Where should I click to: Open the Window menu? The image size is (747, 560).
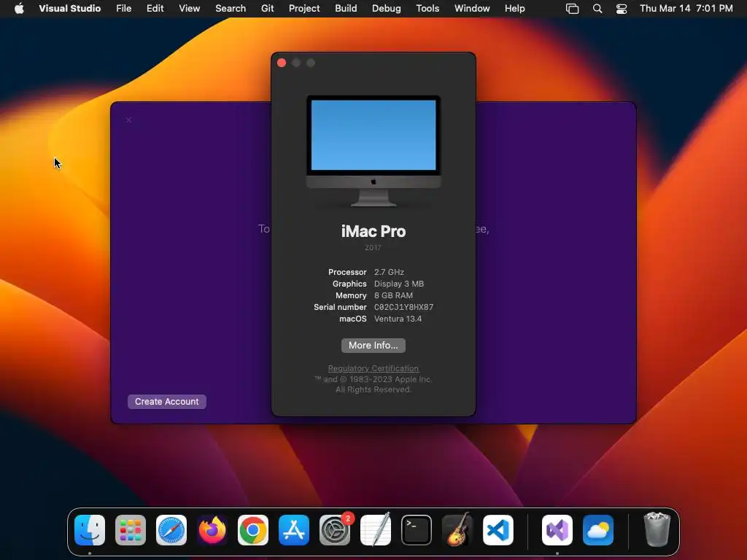(472, 8)
